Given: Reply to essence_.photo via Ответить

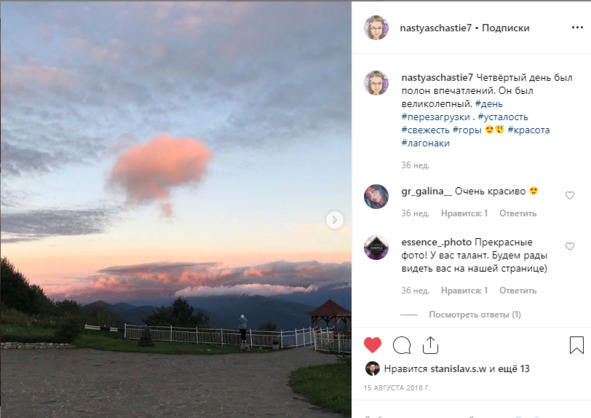Looking at the screenshot, I should 518,291.
